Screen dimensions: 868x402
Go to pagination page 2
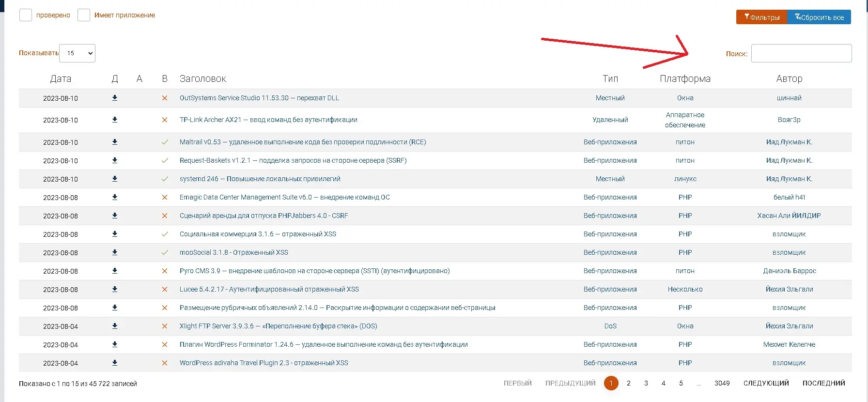(629, 383)
